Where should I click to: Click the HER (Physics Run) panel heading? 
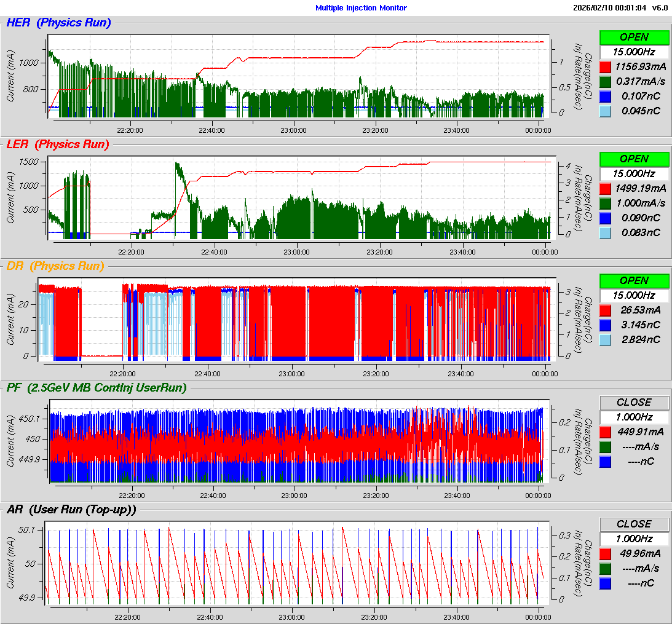[x=58, y=23]
